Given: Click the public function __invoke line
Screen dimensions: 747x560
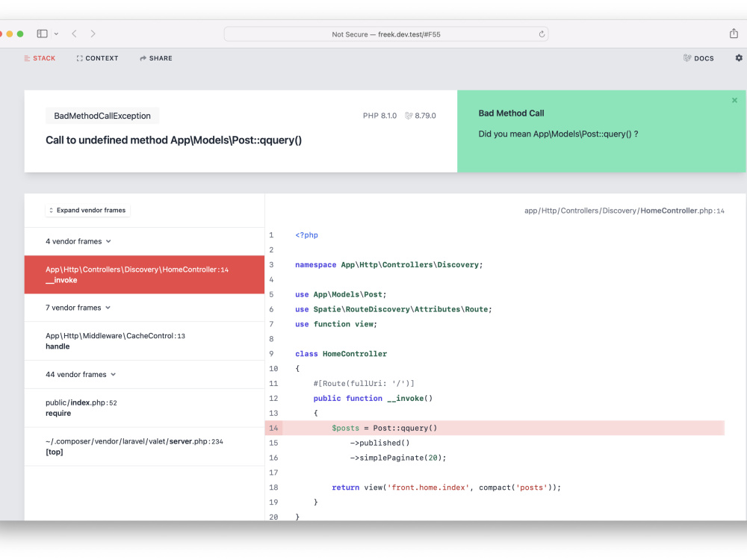Looking at the screenshot, I should tap(373, 398).
